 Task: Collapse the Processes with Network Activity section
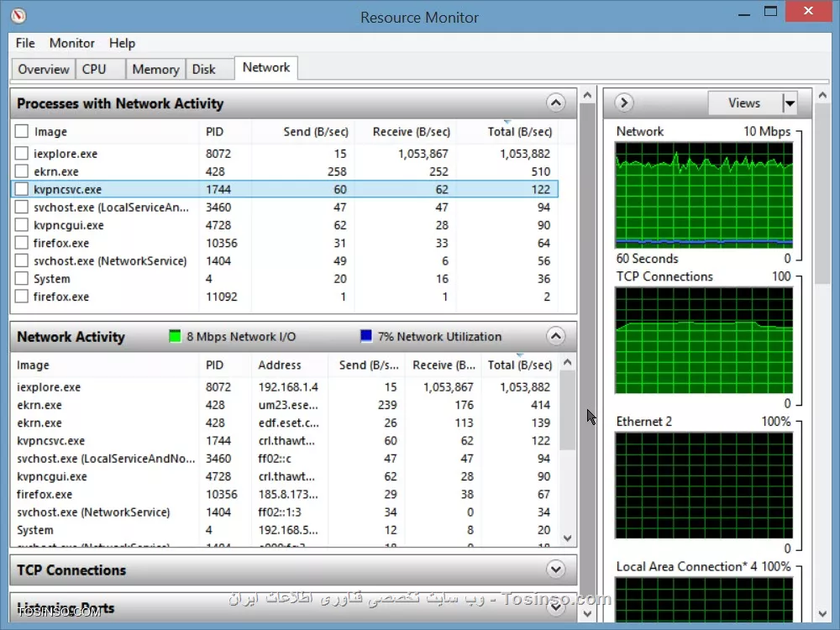click(555, 102)
